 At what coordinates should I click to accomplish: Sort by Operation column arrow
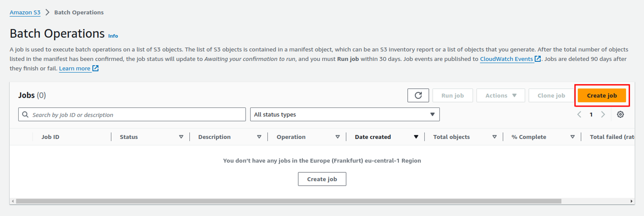pyautogui.click(x=337, y=137)
